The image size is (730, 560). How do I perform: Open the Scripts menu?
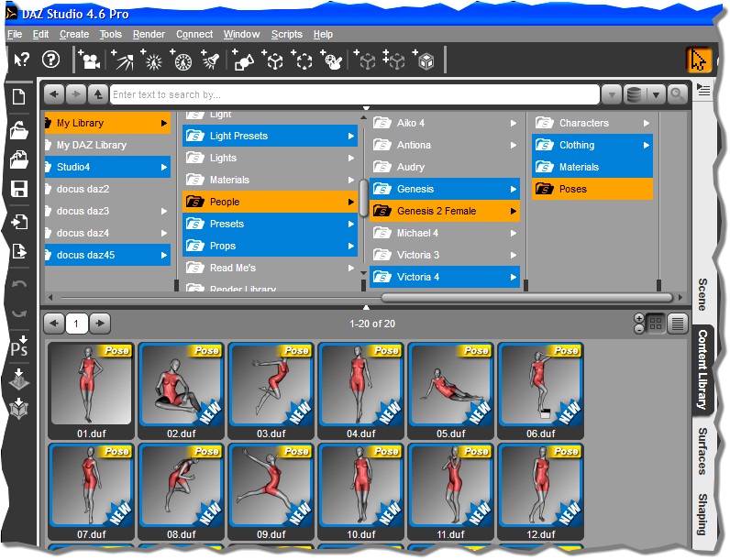pos(287,35)
